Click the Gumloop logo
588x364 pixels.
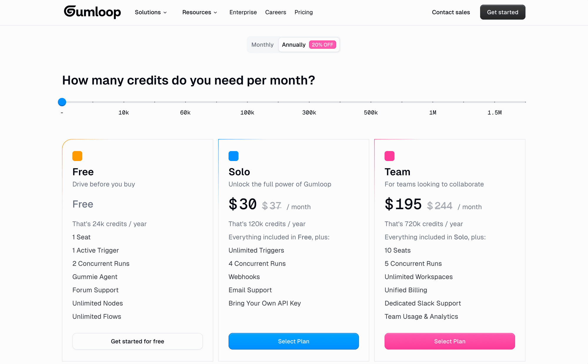pyautogui.click(x=92, y=12)
